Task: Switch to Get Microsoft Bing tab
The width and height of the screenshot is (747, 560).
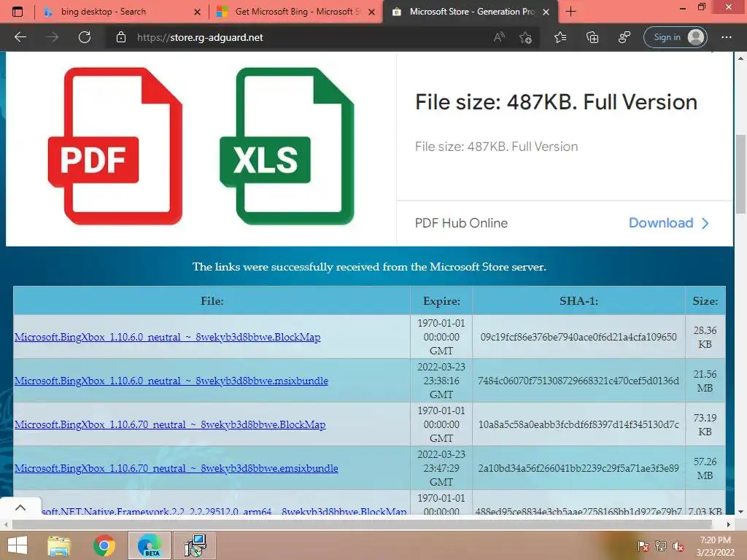Action: (x=295, y=12)
